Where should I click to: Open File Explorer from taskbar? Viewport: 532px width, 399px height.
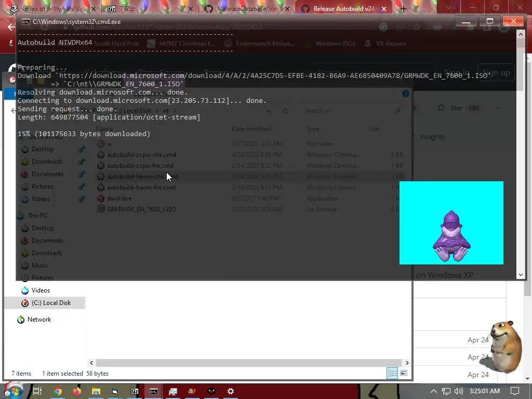96,391
